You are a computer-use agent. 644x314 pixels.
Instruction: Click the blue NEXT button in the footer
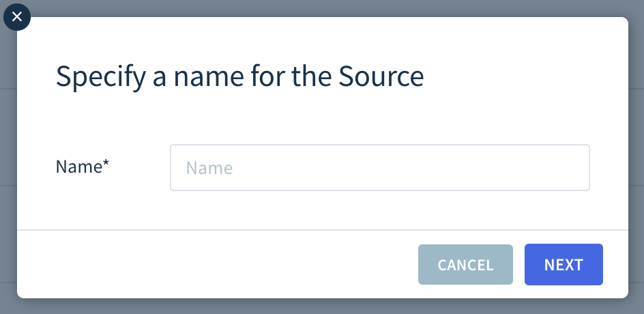point(563,264)
